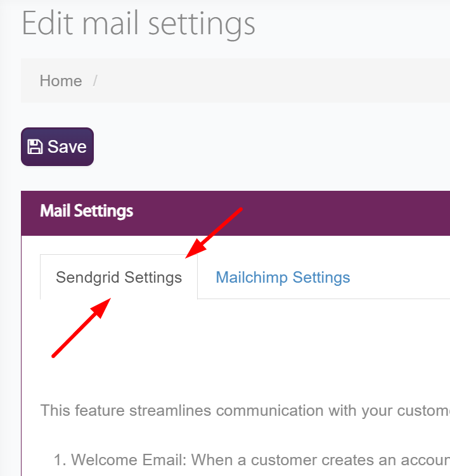Go to Home via breadcrumb
The height and width of the screenshot is (476, 450).
pos(61,80)
